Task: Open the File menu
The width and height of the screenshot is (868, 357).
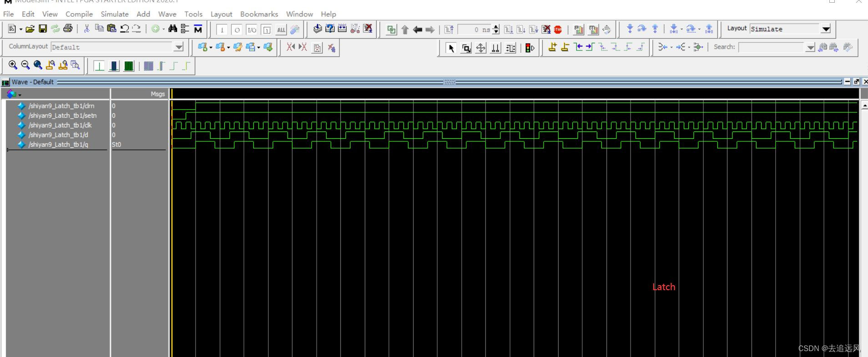Action: (8, 14)
